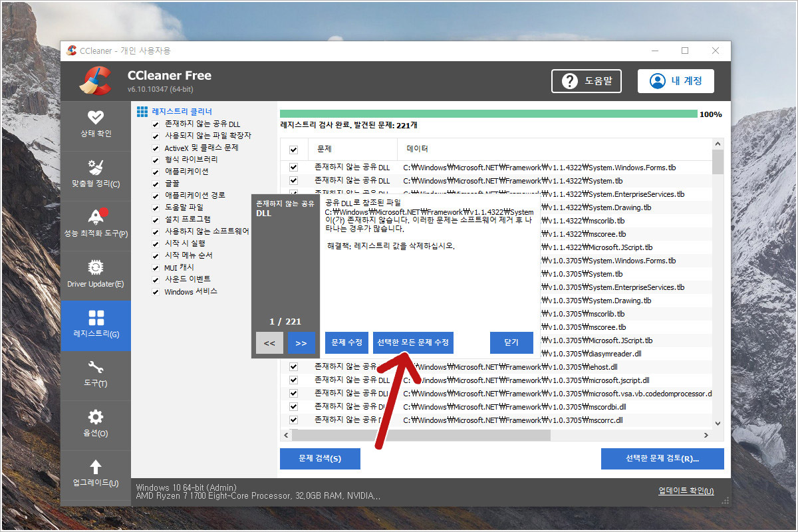Click the vertical scrollbar up arrow
798x532 pixels.
coord(718,143)
